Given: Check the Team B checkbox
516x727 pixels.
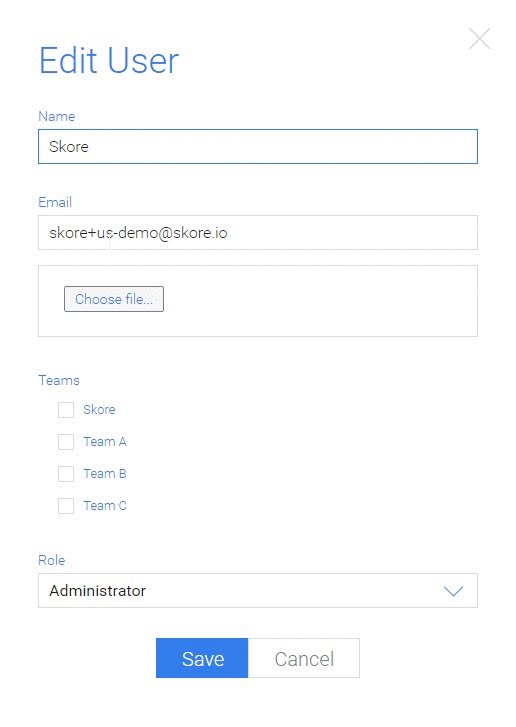Looking at the screenshot, I should (66, 474).
